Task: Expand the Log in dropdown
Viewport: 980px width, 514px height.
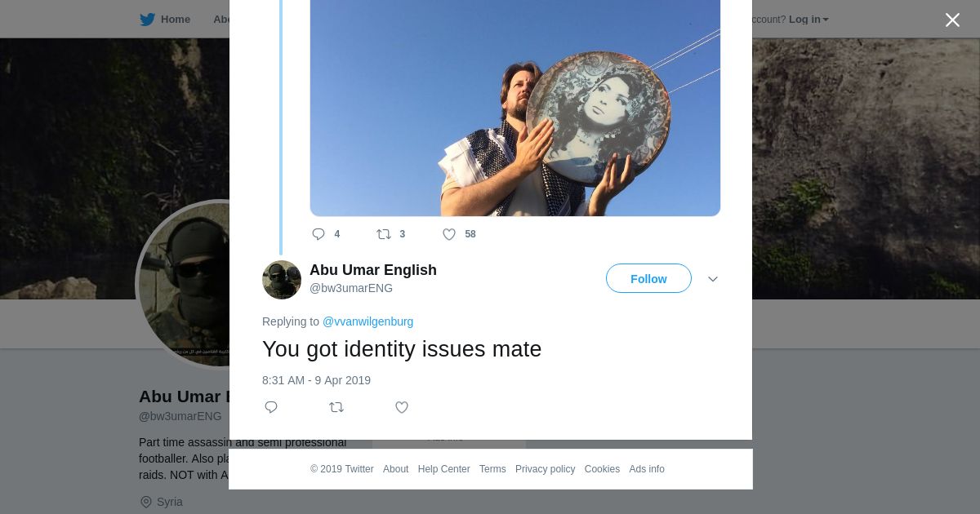Action: (x=808, y=20)
